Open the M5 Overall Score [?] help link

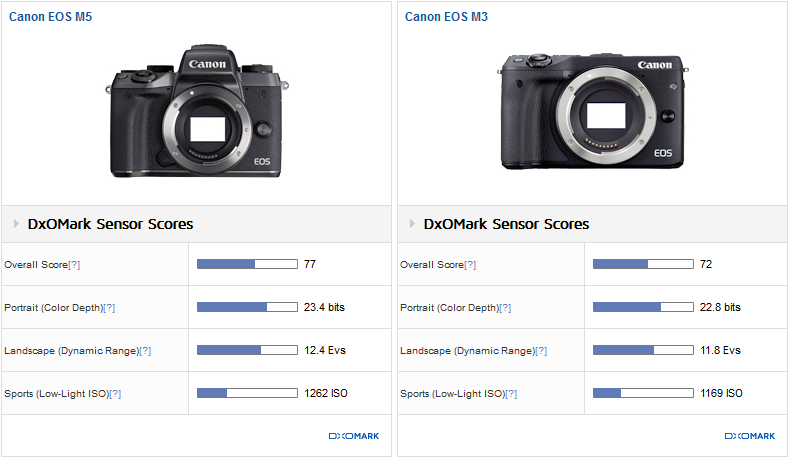[74, 265]
